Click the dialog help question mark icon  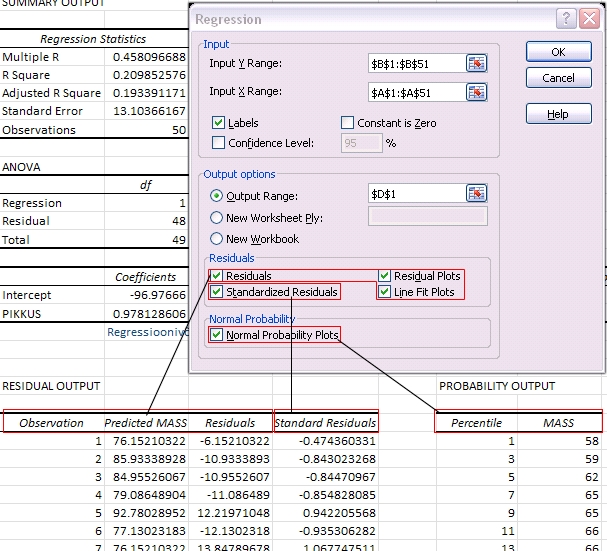coord(566,18)
